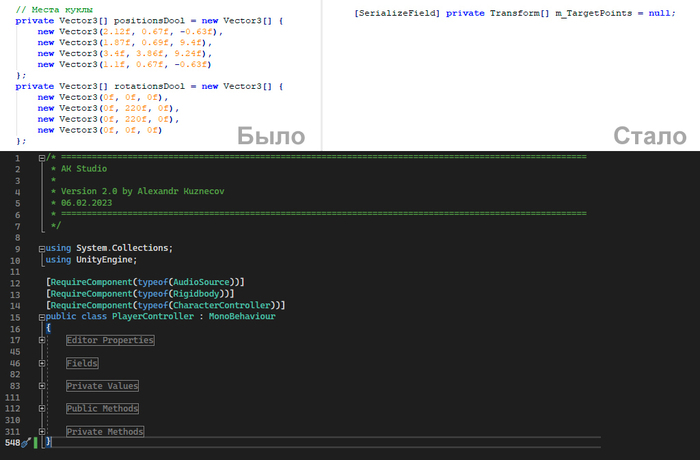Click the Quick Actions screwdriver icon at line 548
The image size is (700, 460).
(x=27, y=442)
